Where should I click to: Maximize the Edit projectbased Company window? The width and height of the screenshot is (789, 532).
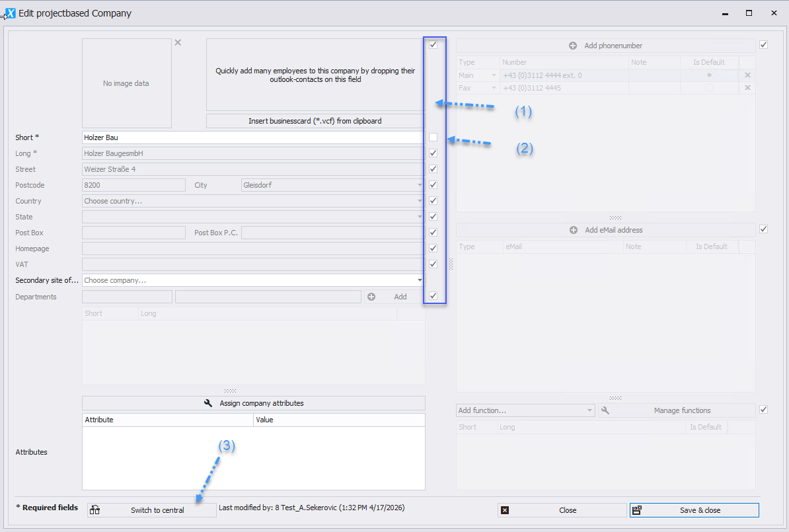[x=749, y=13]
